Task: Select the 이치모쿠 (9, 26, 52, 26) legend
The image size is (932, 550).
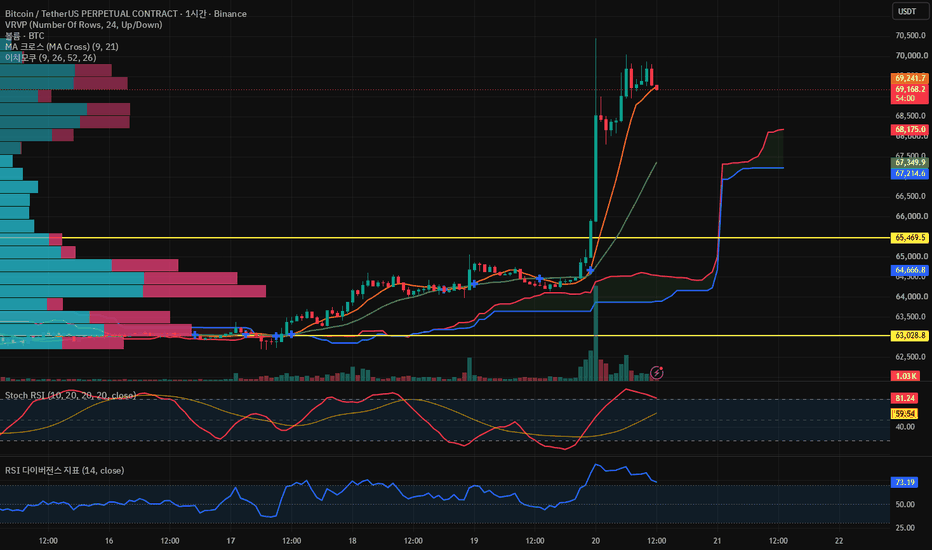Action: [51, 58]
